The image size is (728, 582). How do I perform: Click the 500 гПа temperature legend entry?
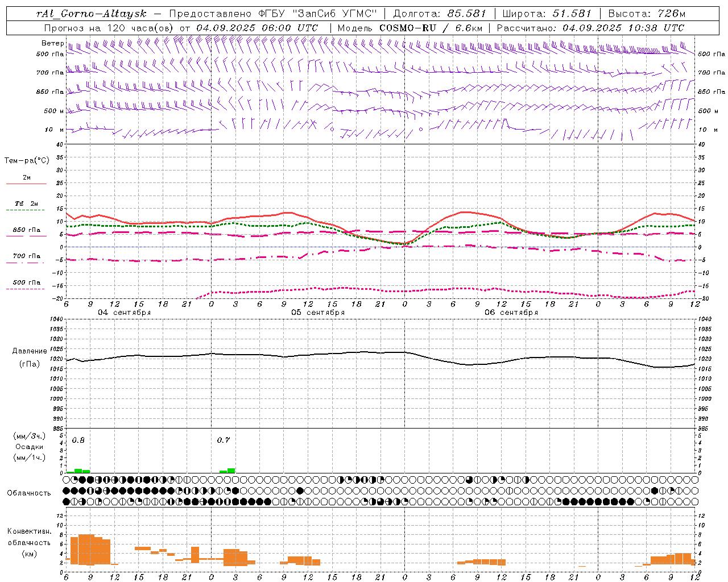pyautogui.click(x=27, y=282)
